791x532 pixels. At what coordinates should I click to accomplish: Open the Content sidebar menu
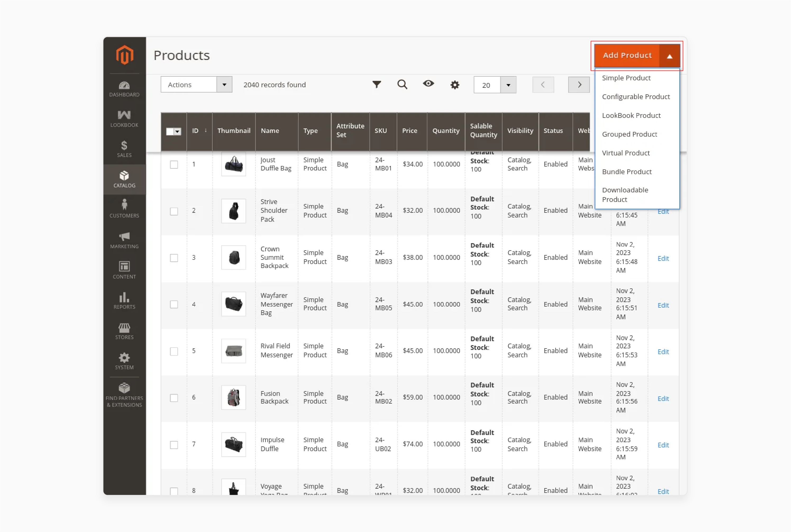coord(124,270)
